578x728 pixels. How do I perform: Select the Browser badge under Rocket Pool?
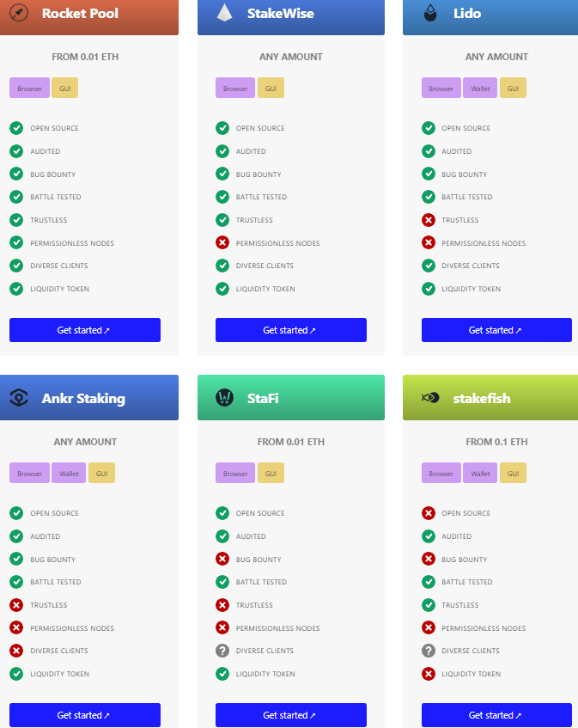coord(29,88)
